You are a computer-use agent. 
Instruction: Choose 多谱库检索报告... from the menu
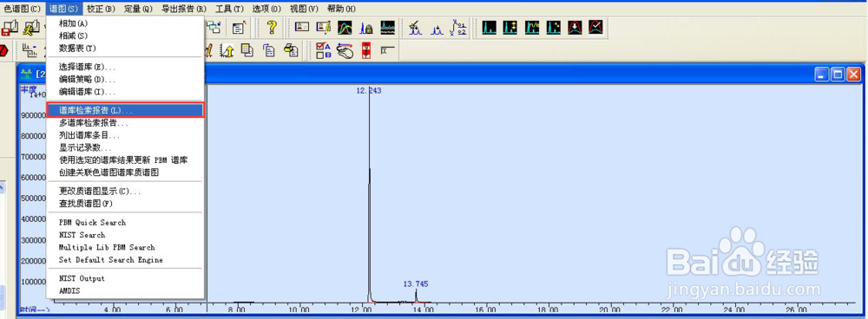click(94, 123)
